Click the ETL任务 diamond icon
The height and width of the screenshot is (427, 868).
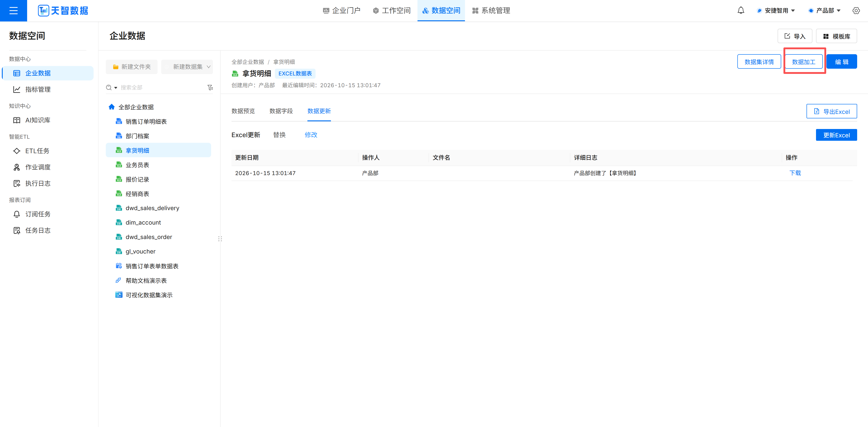coord(17,151)
